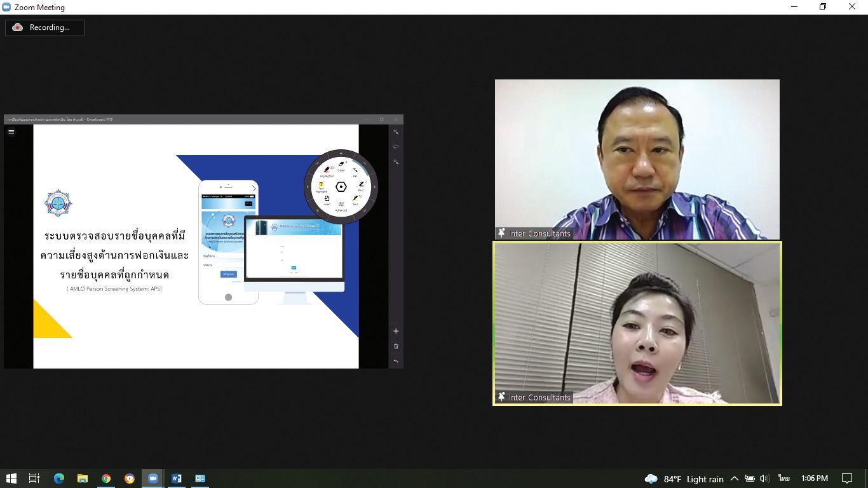The image size is (868, 488).
Task: Click the "Zoom Meeting" title text
Action: tap(39, 8)
